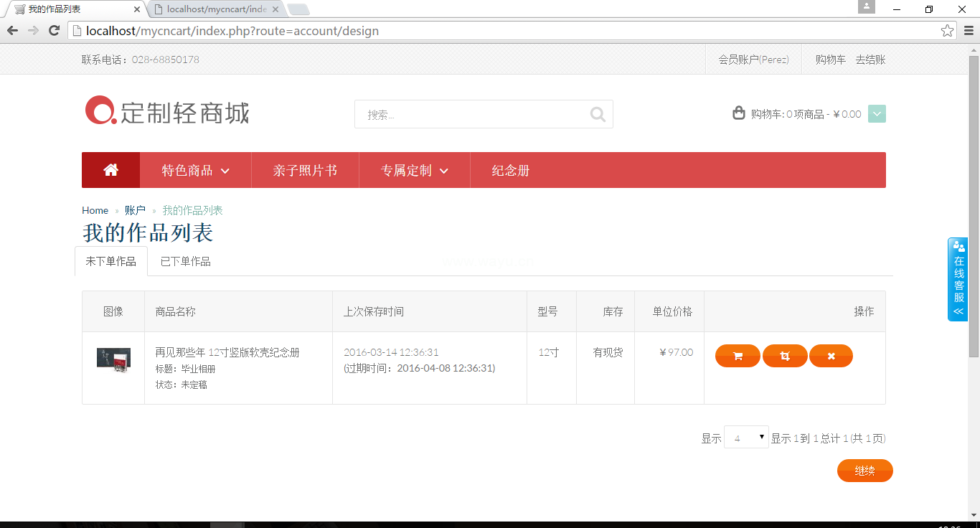Click the 继续 button

[864, 471]
